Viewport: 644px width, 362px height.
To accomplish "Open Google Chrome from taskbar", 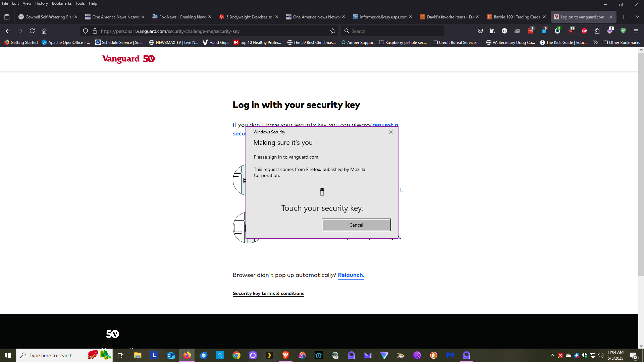I will click(236, 355).
